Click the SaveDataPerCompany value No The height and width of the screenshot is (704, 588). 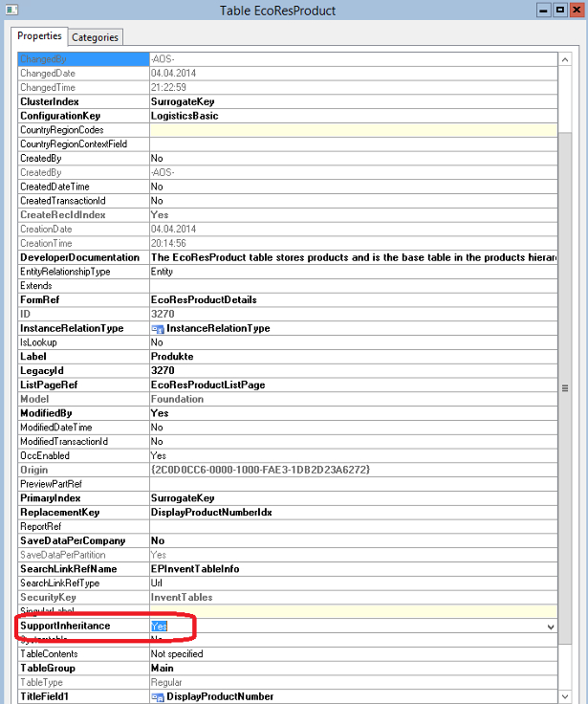pos(158,540)
